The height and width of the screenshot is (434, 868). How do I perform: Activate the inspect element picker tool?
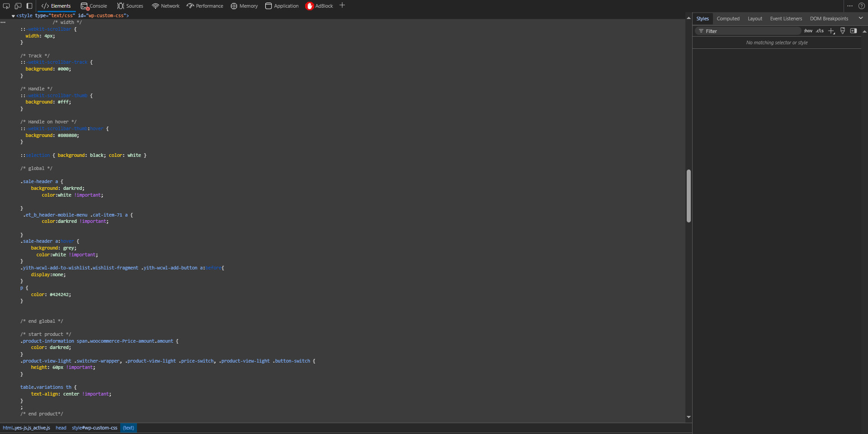click(6, 6)
